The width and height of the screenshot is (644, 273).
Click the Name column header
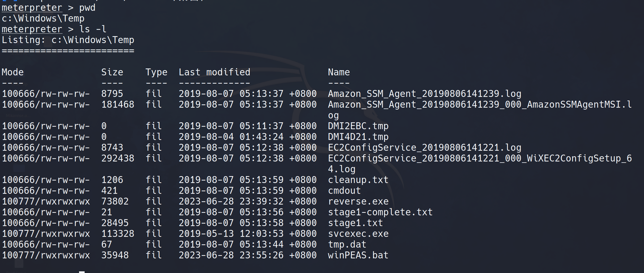[x=339, y=72]
